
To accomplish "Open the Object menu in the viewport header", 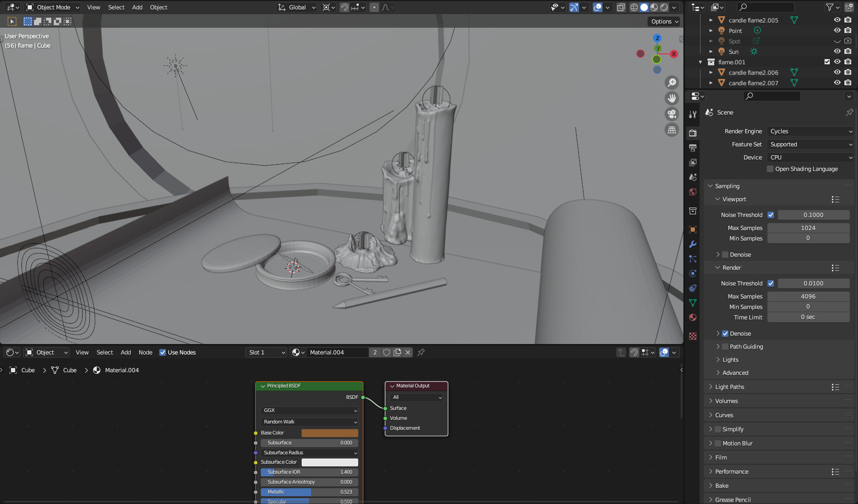I will click(158, 7).
